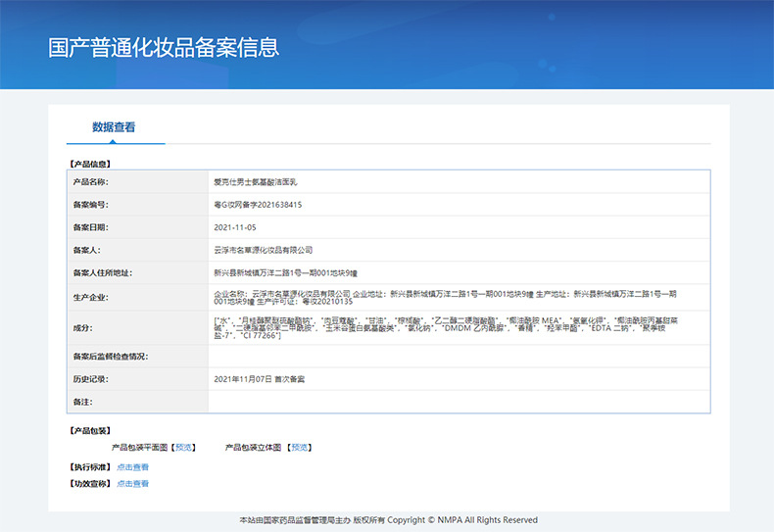Select the 【功效宣称】 label
This screenshot has height=532, width=774.
[x=90, y=484]
